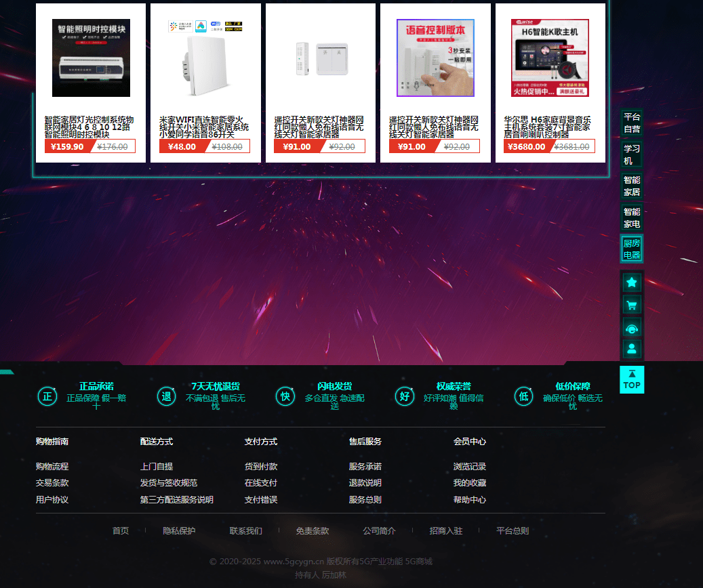The width and height of the screenshot is (703, 588).
Task: Open the 交易条款 footer link
Action: point(52,483)
